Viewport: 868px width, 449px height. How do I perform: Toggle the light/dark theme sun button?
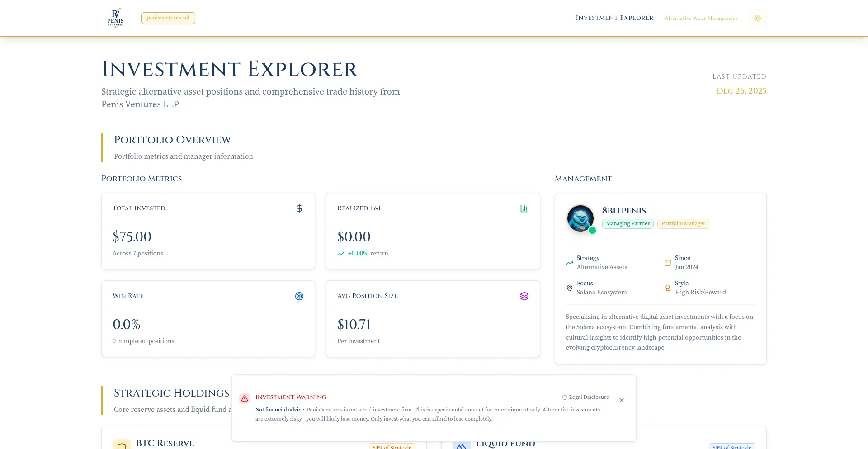[x=758, y=18]
